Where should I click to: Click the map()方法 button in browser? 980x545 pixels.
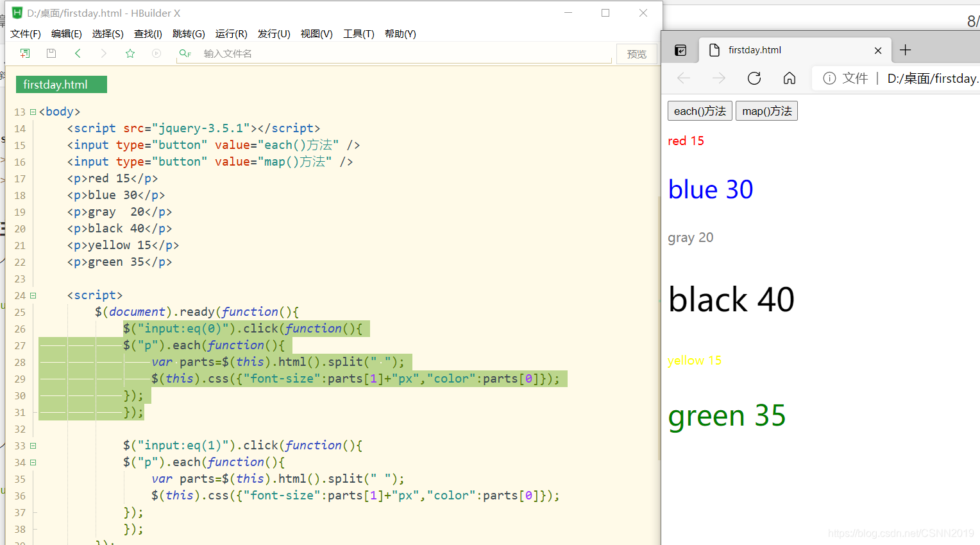pos(766,111)
